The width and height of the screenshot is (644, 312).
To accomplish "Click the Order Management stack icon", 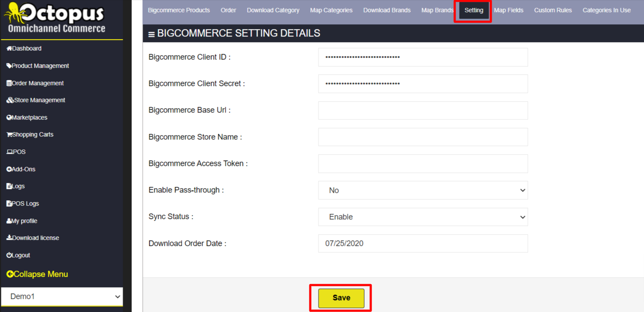I will click(x=9, y=83).
